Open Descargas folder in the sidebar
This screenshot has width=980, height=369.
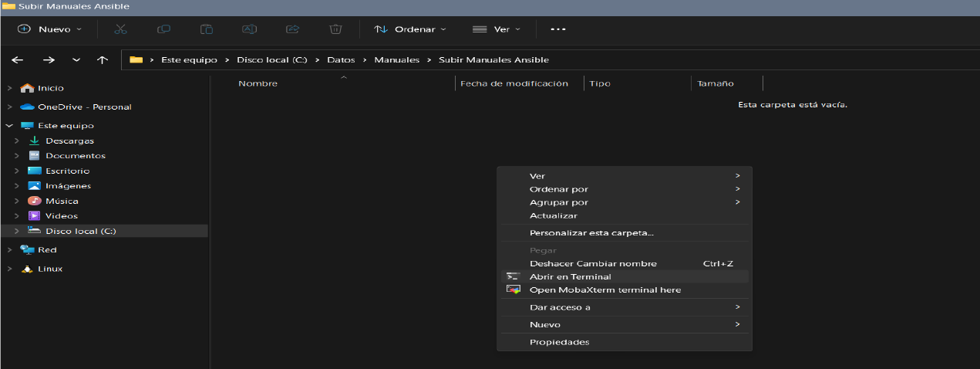click(69, 140)
